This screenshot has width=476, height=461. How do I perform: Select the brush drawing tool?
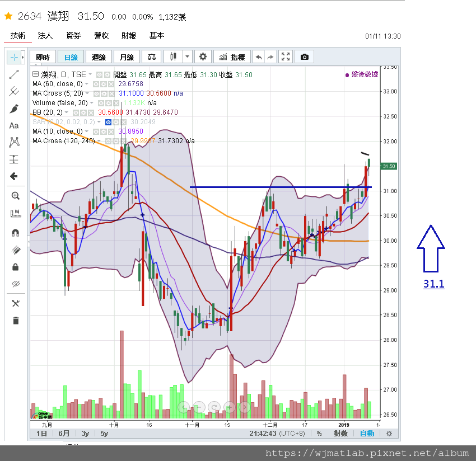(14, 109)
